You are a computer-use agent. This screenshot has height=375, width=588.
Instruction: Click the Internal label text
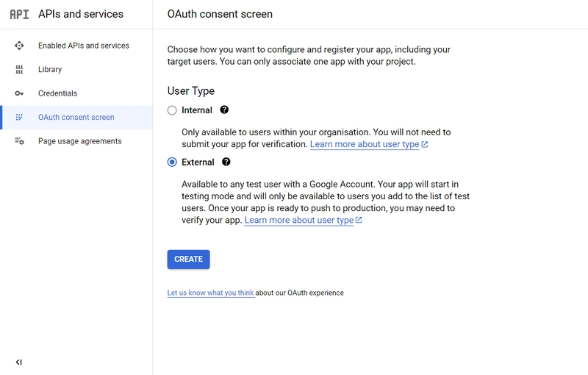pos(197,110)
